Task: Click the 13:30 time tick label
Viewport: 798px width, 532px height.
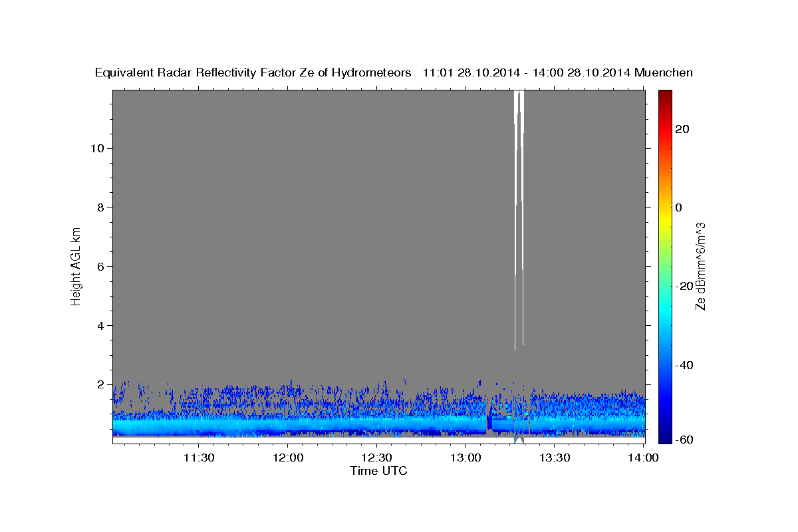Action: coord(554,458)
